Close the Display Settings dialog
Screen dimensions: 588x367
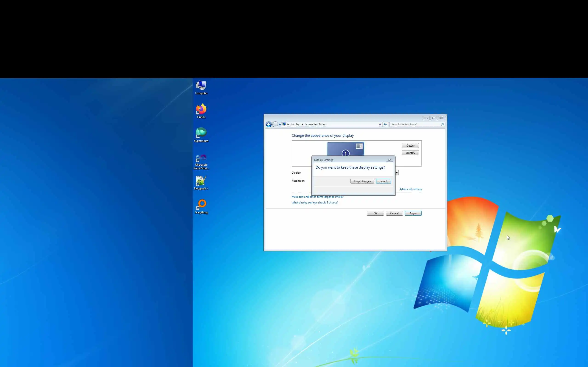click(390, 160)
